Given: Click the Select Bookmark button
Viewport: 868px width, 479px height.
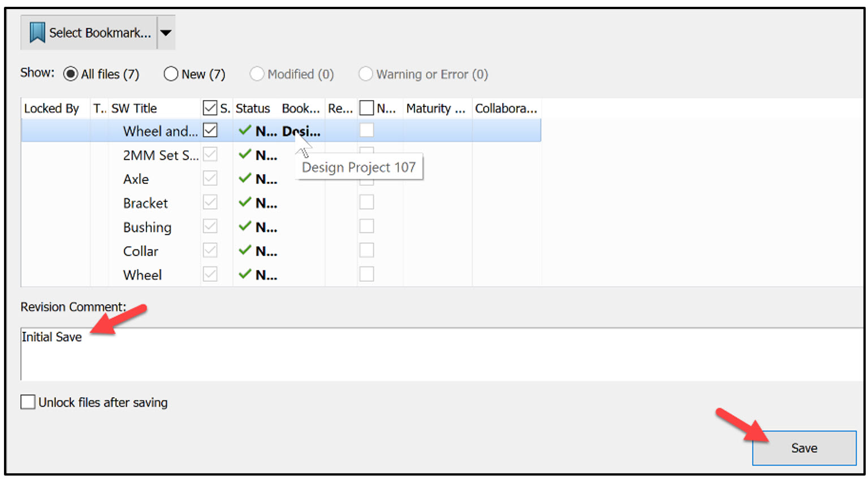Looking at the screenshot, I should [x=90, y=32].
